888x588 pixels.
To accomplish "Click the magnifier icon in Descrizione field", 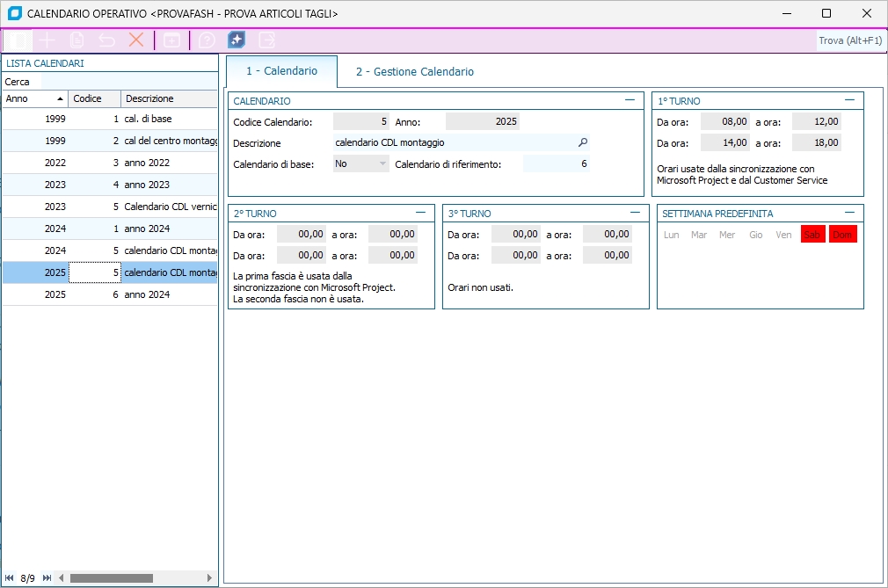I will click(582, 142).
